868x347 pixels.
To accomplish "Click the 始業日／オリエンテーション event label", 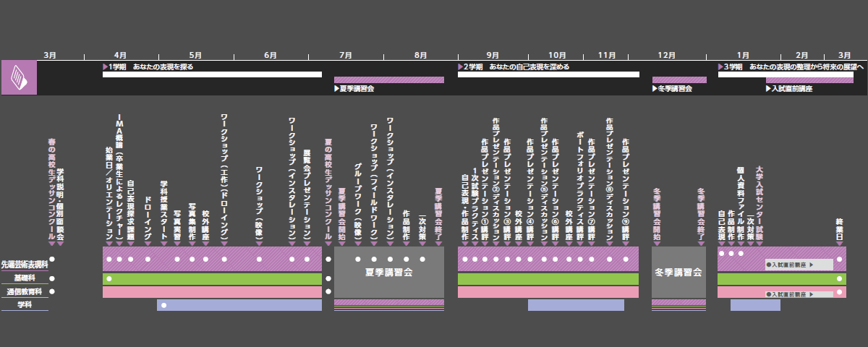I will point(109,194).
